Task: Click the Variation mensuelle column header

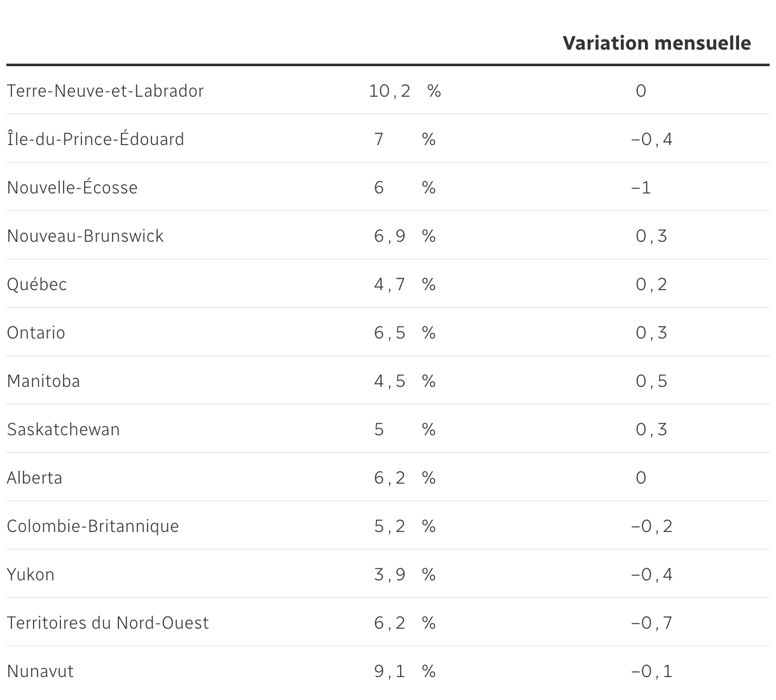Action: (x=656, y=43)
